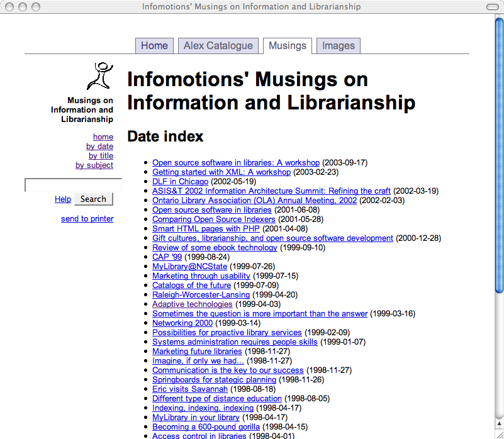Click the green zoom window button
This screenshot has width=504, height=439.
[36, 7]
